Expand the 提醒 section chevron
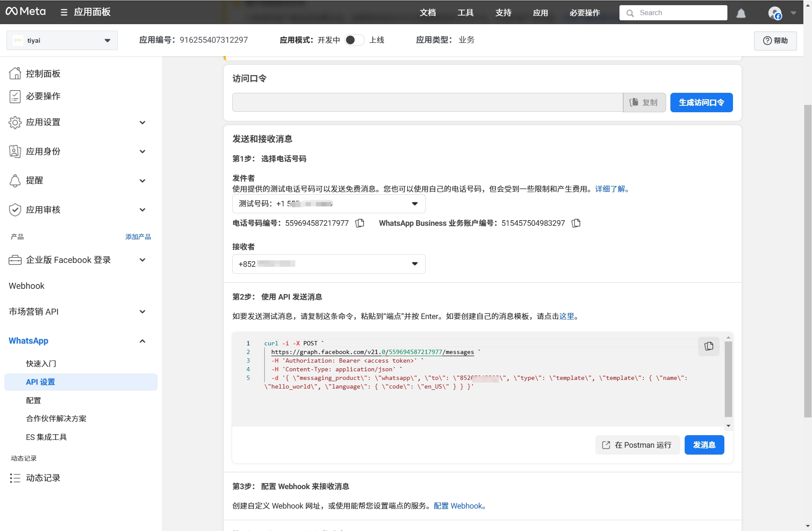 (142, 181)
